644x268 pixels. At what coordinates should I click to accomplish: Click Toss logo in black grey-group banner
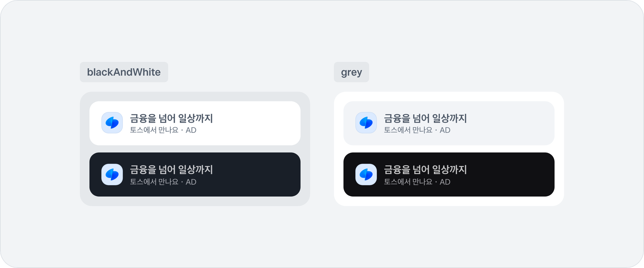[366, 174]
